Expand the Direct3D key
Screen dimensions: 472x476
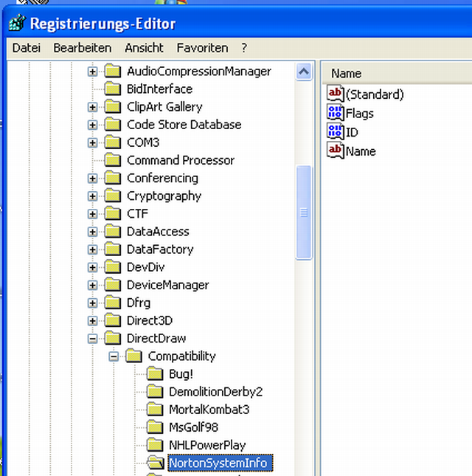point(92,321)
